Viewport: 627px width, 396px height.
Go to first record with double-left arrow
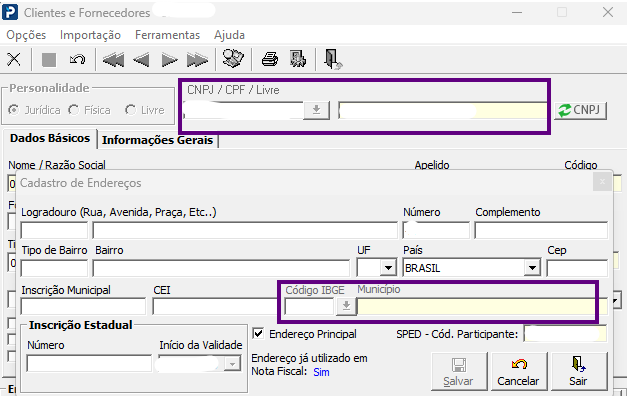pos(113,60)
